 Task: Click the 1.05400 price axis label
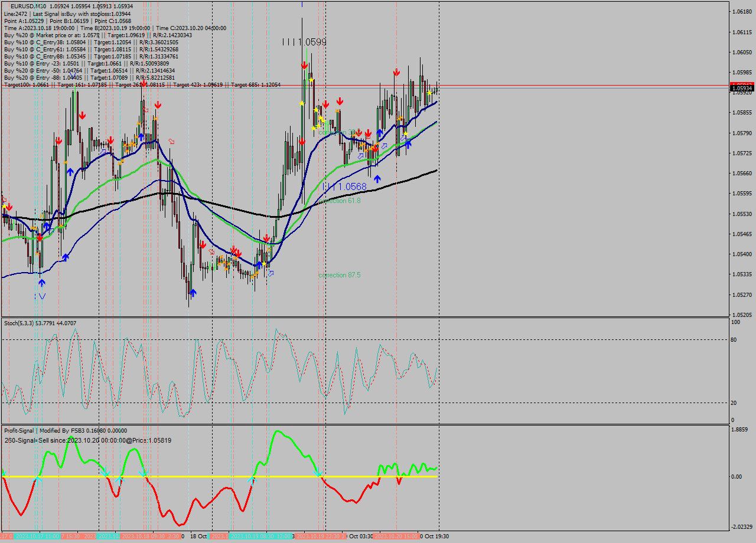click(742, 254)
